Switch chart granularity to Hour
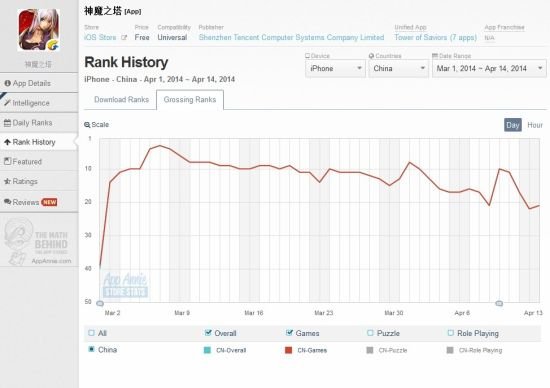550x388 pixels. coord(535,125)
